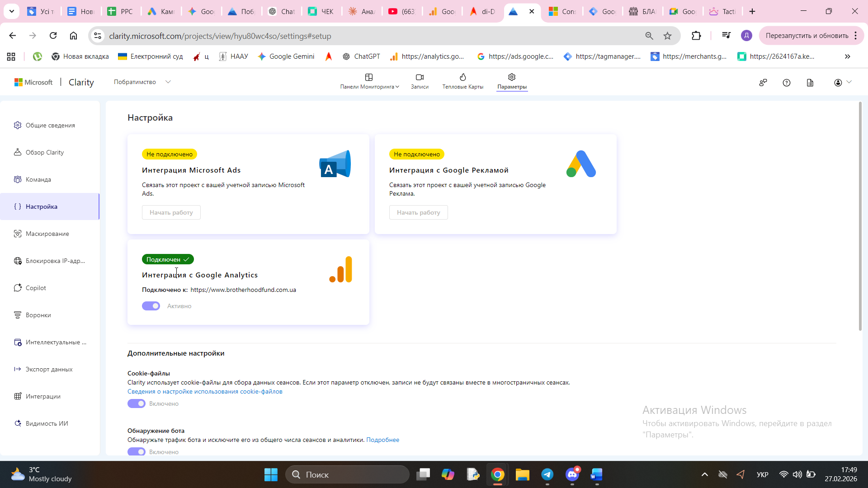The width and height of the screenshot is (868, 488).
Task: Open the cookie settings info link
Action: pyautogui.click(x=205, y=391)
